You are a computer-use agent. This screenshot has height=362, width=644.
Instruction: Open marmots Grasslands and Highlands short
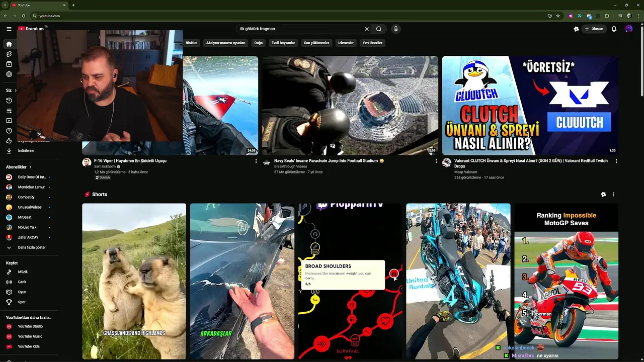point(134,281)
